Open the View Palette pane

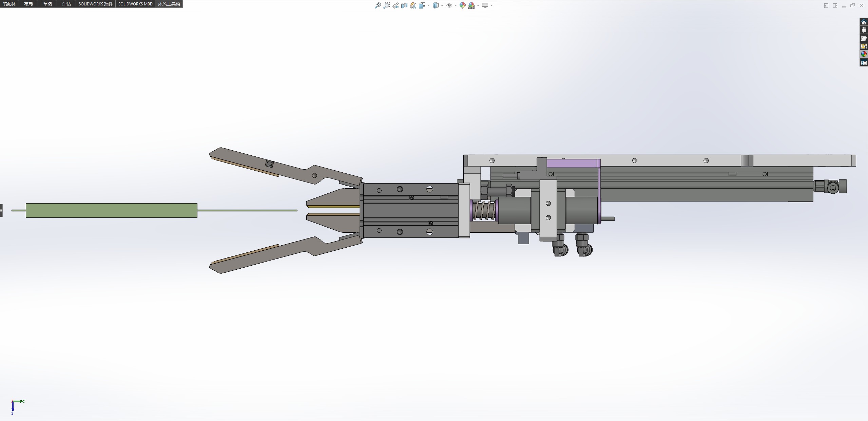(x=864, y=46)
